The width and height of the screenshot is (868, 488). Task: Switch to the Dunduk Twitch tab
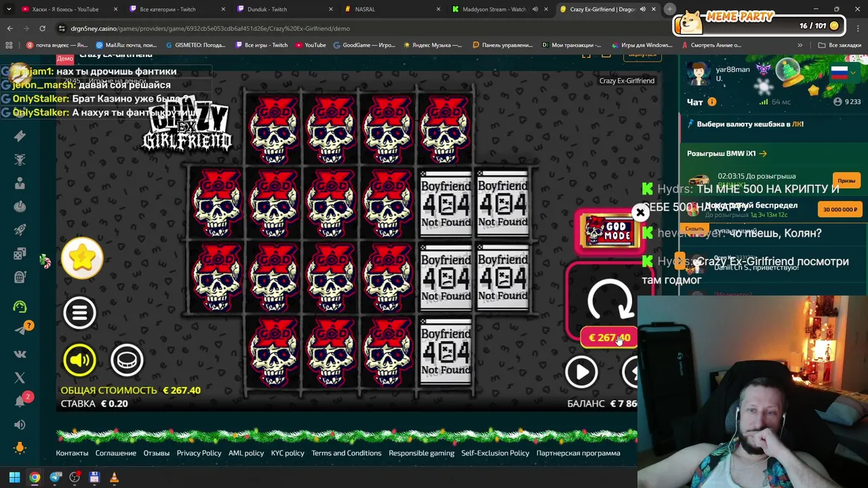click(281, 9)
